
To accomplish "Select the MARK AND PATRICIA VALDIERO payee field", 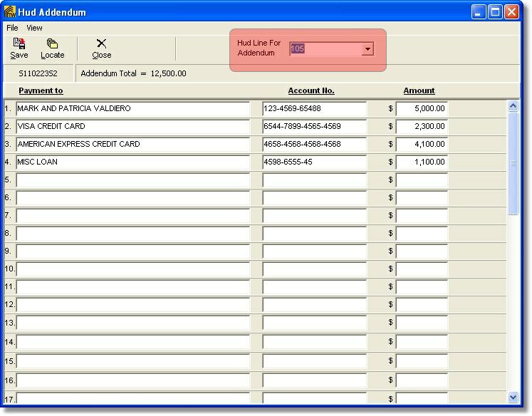I will pos(132,109).
